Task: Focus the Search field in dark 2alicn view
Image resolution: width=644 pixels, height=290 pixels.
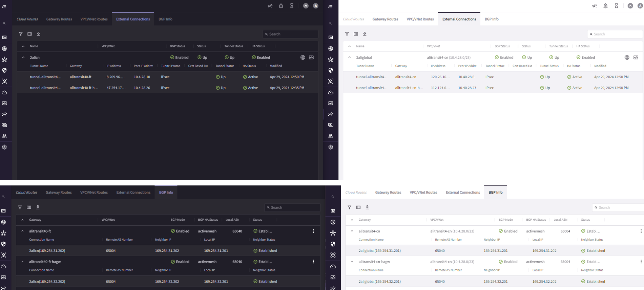Action: 290,34
